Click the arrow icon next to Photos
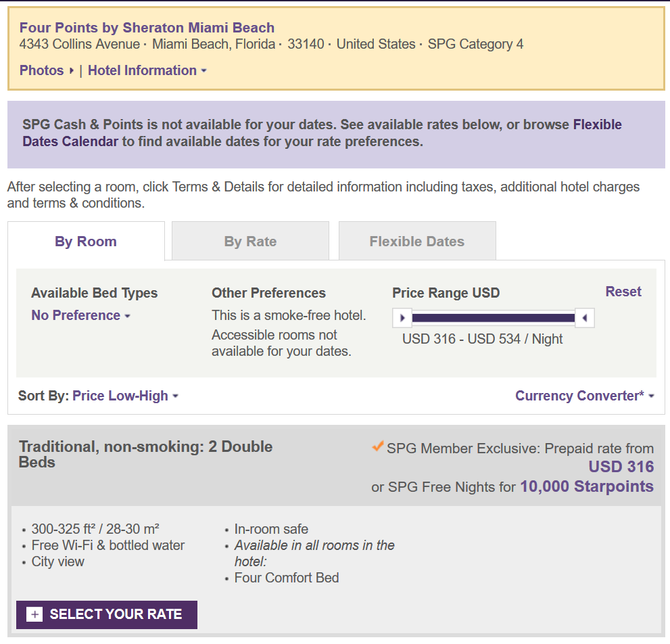 coord(72,70)
